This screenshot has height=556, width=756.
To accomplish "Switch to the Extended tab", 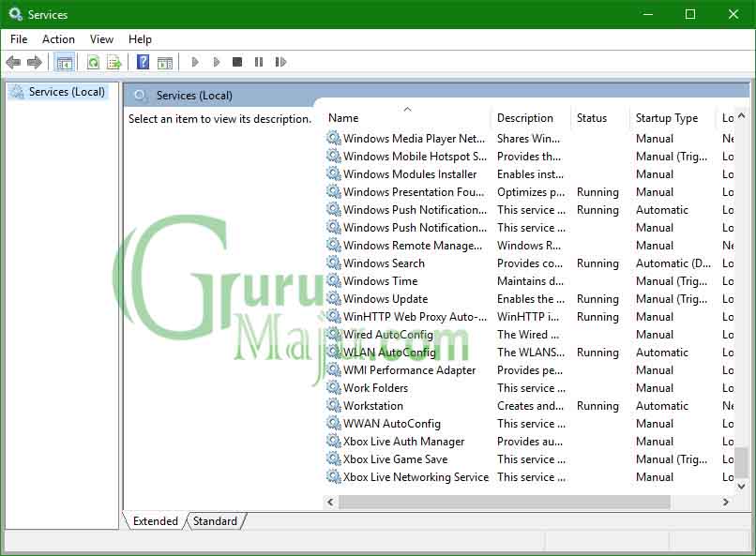I will [156, 520].
